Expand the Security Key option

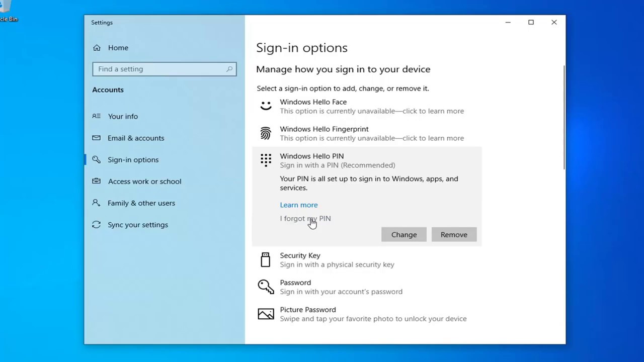tap(367, 260)
